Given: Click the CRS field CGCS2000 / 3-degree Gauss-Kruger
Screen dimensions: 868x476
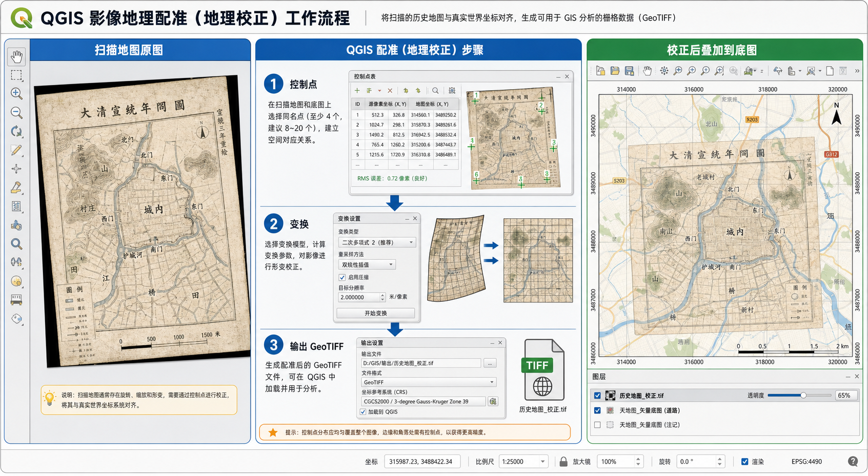Looking at the screenshot, I should (423, 402).
